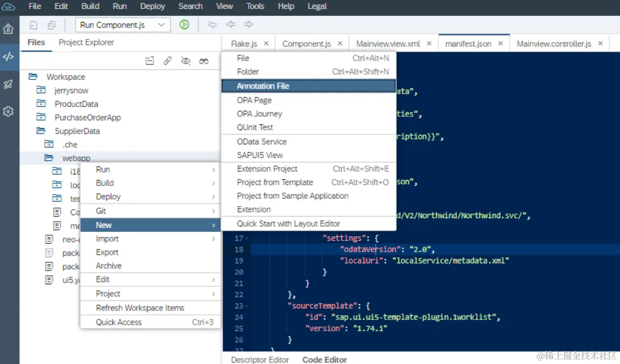The image size is (620, 364).
Task: Click the Link with Editor icon
Action: coord(168,61)
